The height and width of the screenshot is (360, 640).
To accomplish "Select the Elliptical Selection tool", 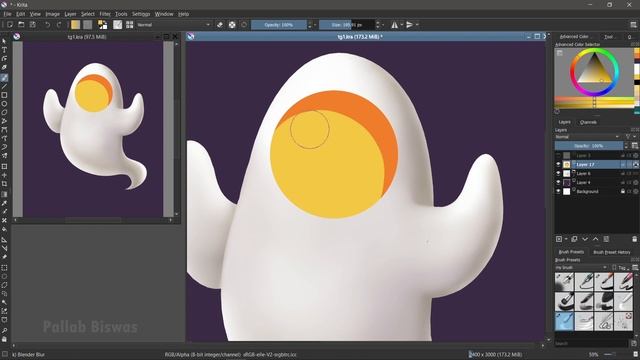I will (x=4, y=276).
